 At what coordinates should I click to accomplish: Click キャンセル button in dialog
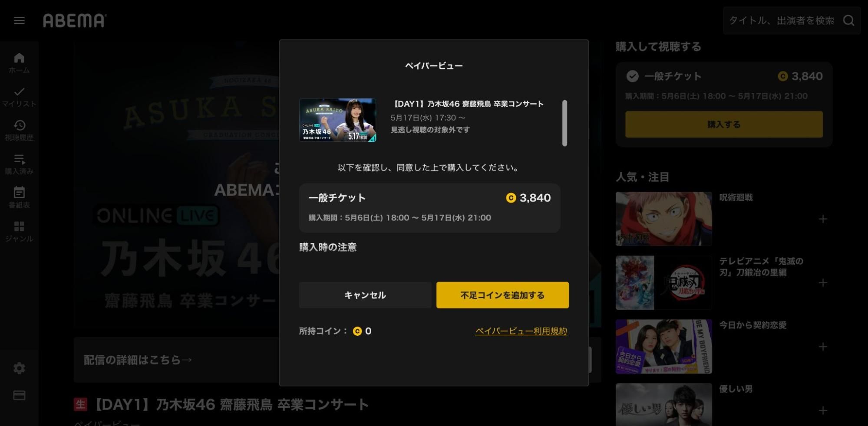(365, 295)
